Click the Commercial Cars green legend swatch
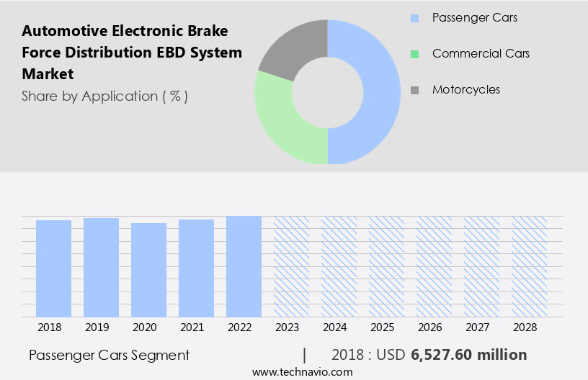This screenshot has height=380, width=588. coord(414,54)
